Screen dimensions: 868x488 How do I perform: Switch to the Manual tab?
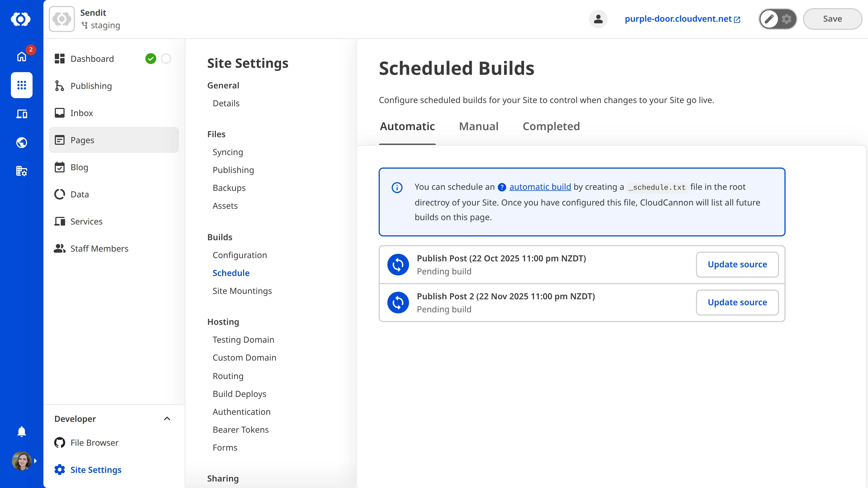point(478,126)
